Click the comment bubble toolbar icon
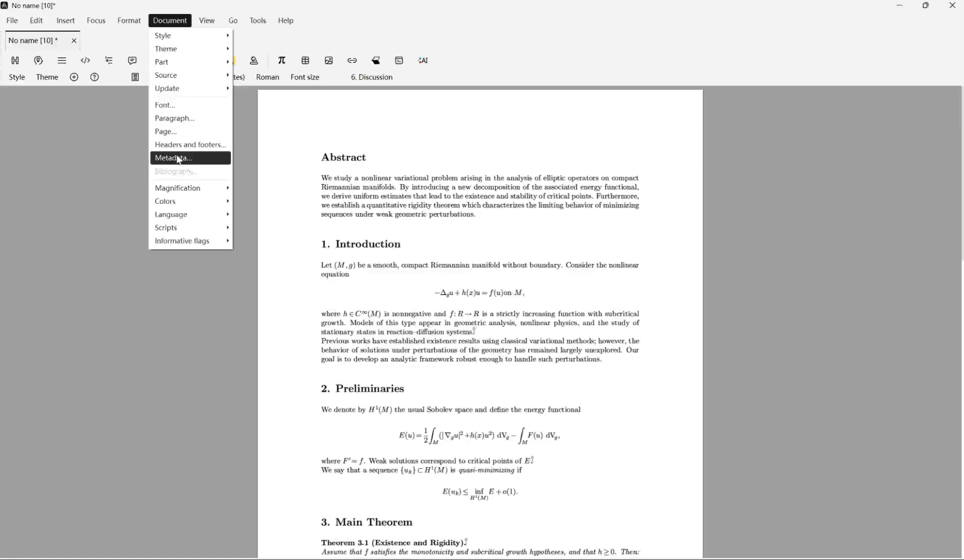 132,61
